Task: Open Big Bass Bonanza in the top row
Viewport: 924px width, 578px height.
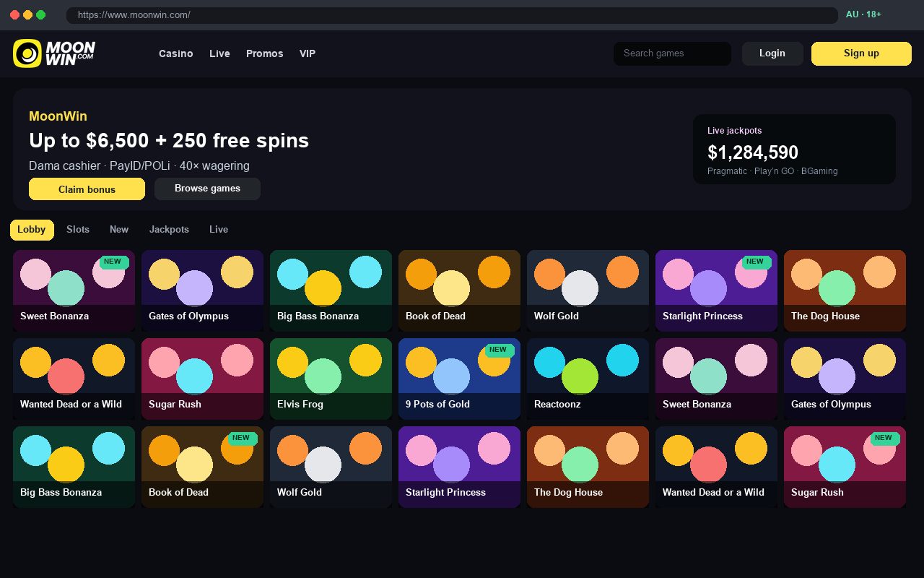Action: 331,291
